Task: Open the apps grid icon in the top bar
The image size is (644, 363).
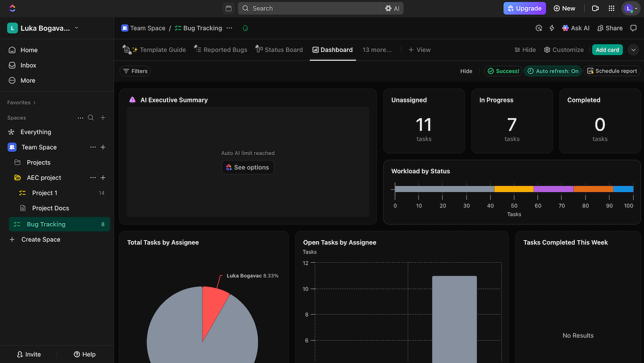Action: coord(611,8)
